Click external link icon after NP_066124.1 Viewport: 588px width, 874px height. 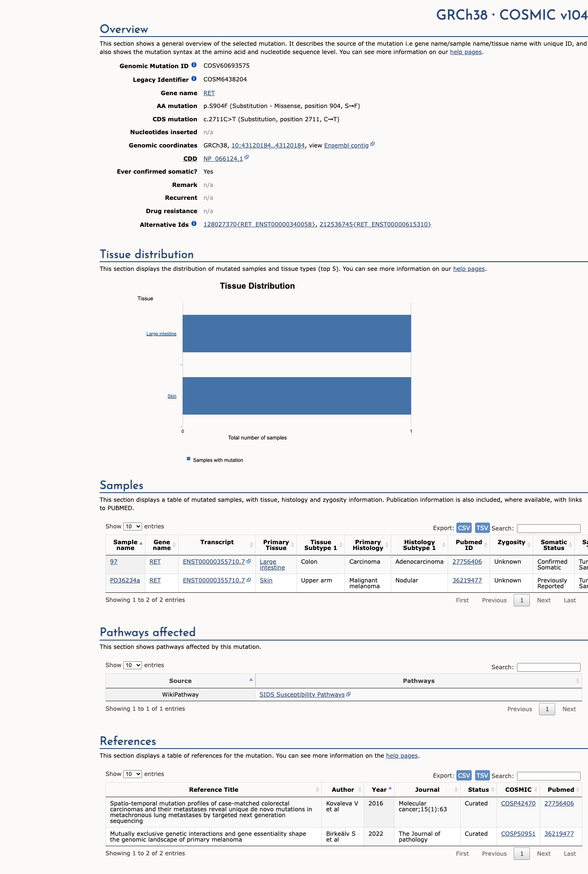(x=247, y=157)
